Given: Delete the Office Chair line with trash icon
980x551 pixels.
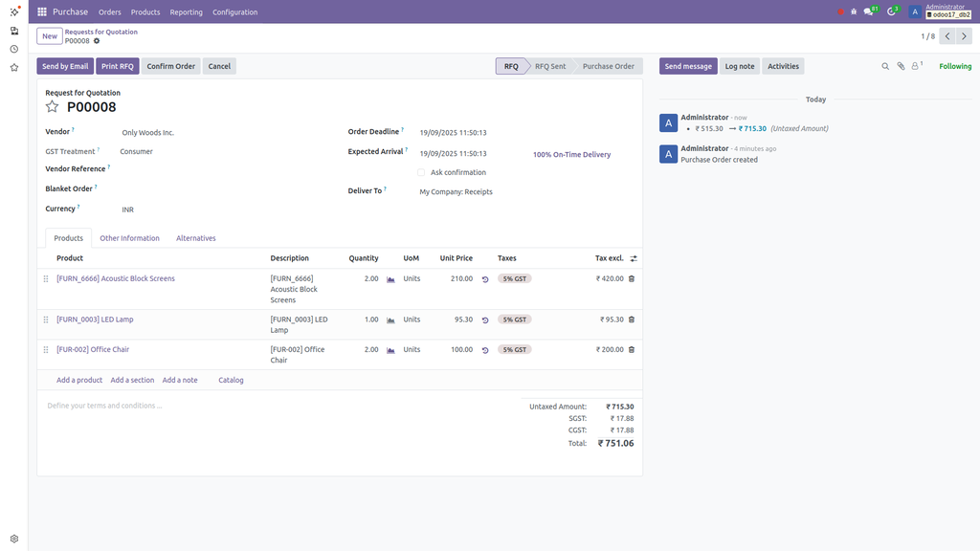Looking at the screenshot, I should 631,349.
